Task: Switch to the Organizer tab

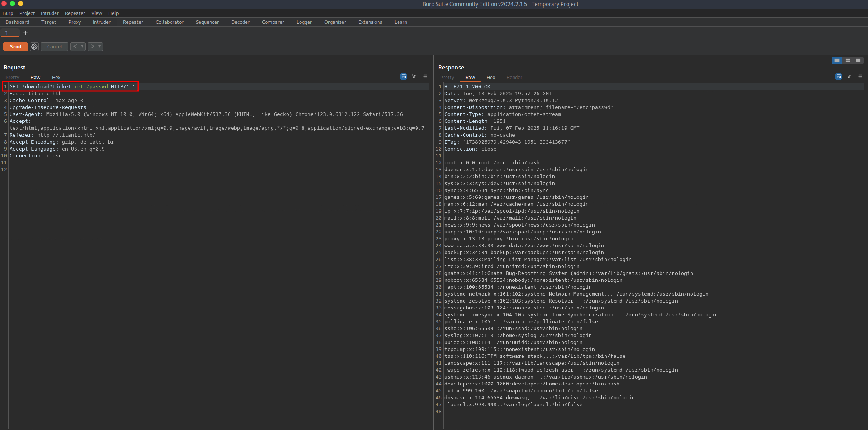Action: pyautogui.click(x=335, y=22)
